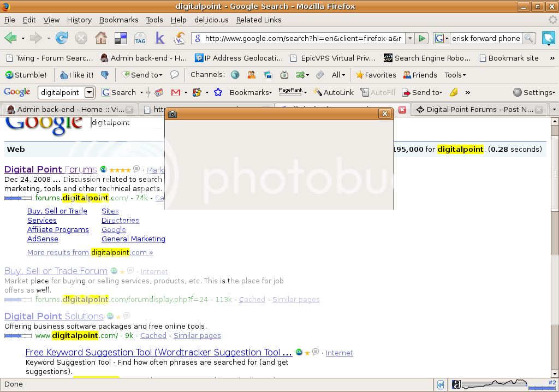Image resolution: width=559 pixels, height=392 pixels.
Task: Switch to Admin back-end tab
Action: pos(70,110)
